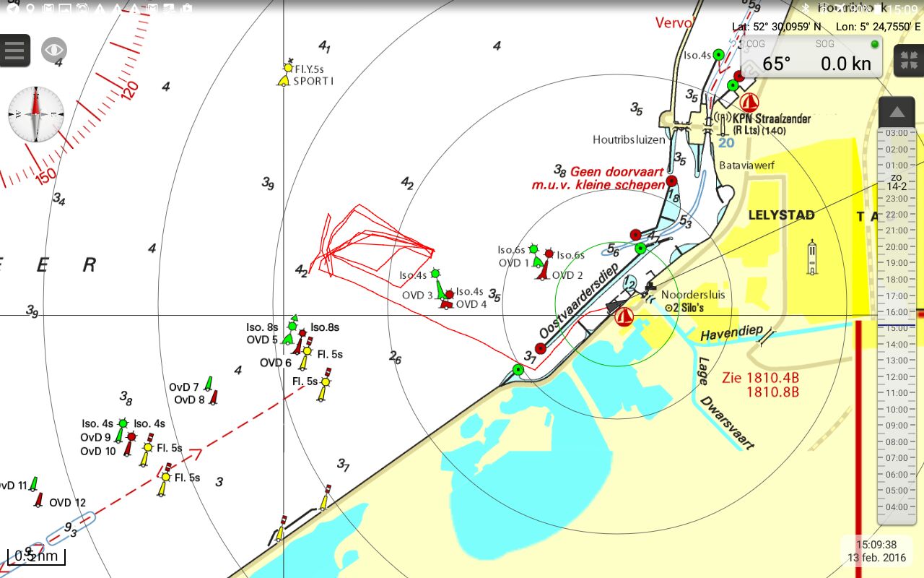Select the green OvD 7 buoy
Image resolution: width=924 pixels, height=578 pixels.
tap(209, 383)
